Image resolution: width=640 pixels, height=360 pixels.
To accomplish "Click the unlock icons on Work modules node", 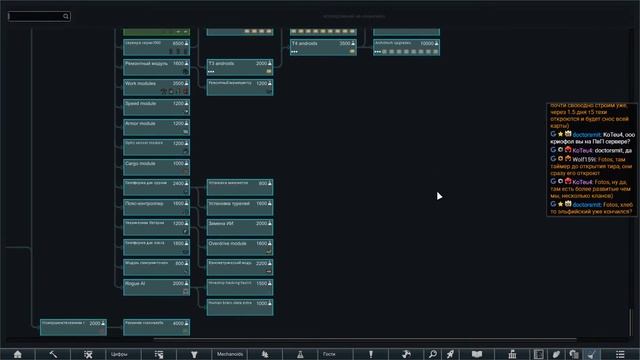I will [175, 91].
